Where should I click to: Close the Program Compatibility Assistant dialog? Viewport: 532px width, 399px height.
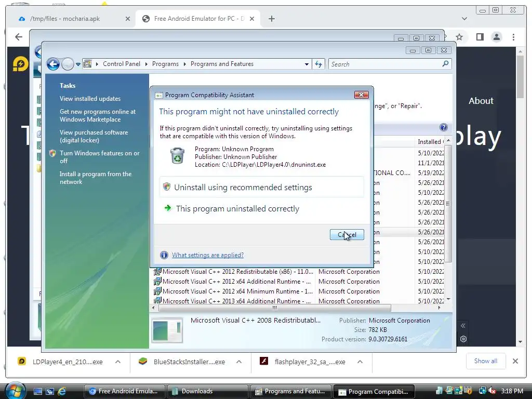point(362,95)
